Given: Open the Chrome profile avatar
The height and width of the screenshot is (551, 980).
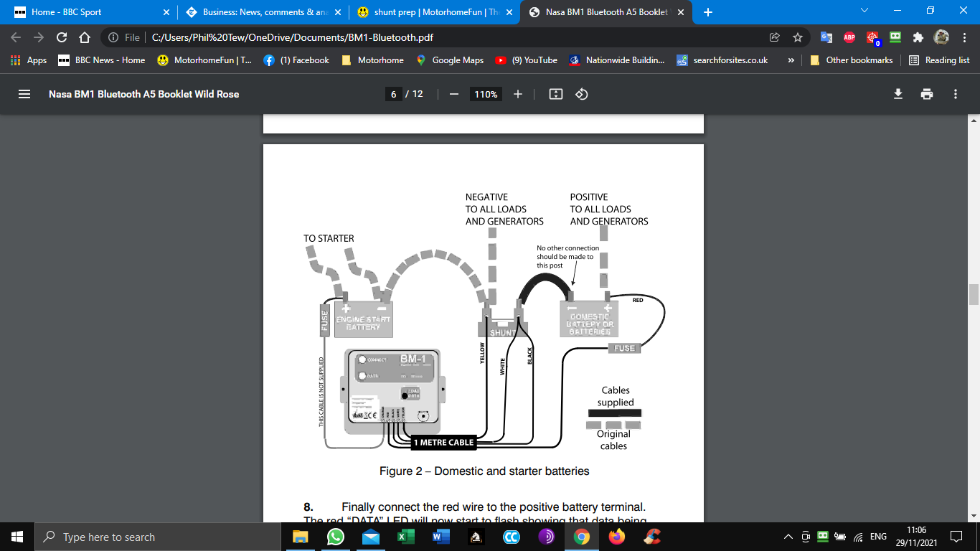Looking at the screenshot, I should click(941, 37).
